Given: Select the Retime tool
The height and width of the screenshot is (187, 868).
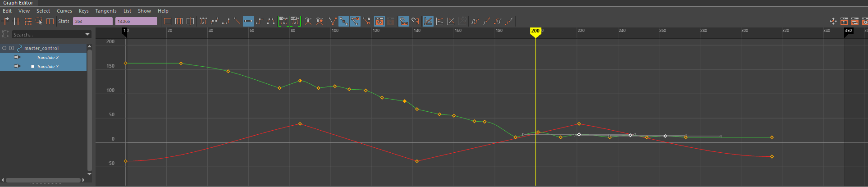Looking at the screenshot, I should [x=50, y=21].
